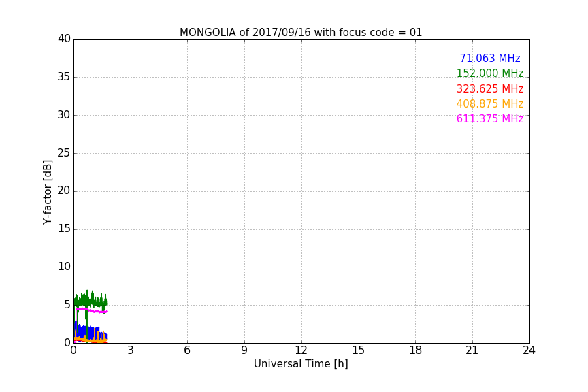The image size is (588, 392).
Task: Click the 'Y-factor [dB]' axis label
Action: click(x=48, y=192)
